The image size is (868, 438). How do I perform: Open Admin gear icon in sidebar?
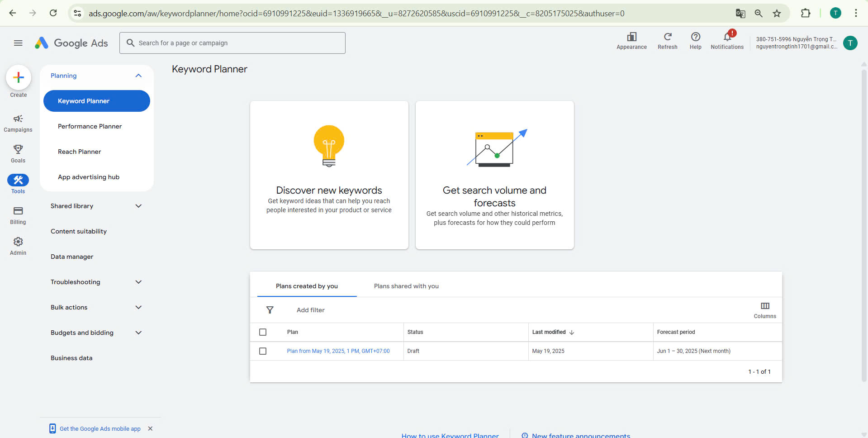point(18,242)
